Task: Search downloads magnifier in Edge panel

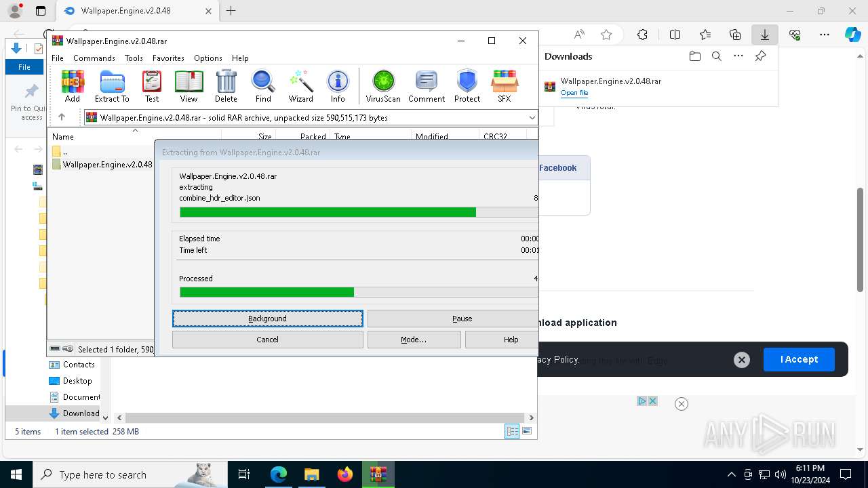Action: (x=716, y=56)
